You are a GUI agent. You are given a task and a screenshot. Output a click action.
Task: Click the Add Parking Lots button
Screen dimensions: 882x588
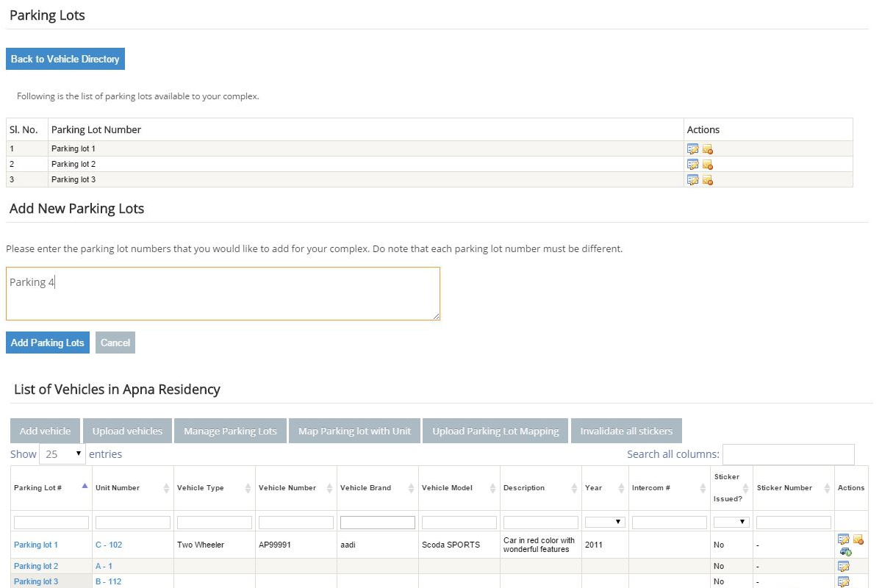coord(48,343)
